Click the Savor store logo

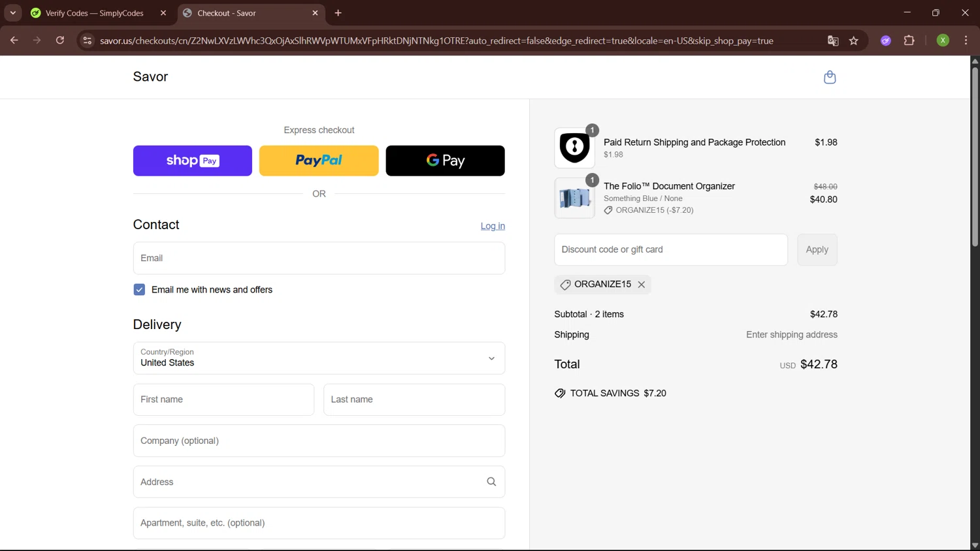click(150, 77)
